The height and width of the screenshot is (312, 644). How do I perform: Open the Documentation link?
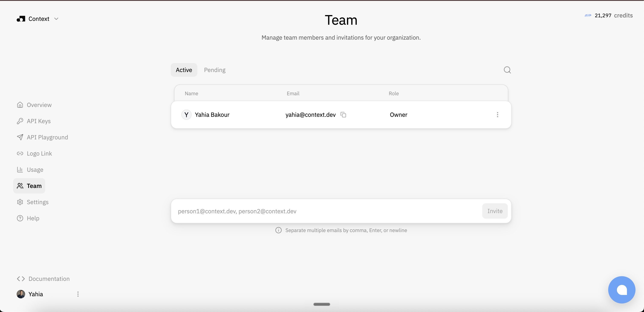43,279
